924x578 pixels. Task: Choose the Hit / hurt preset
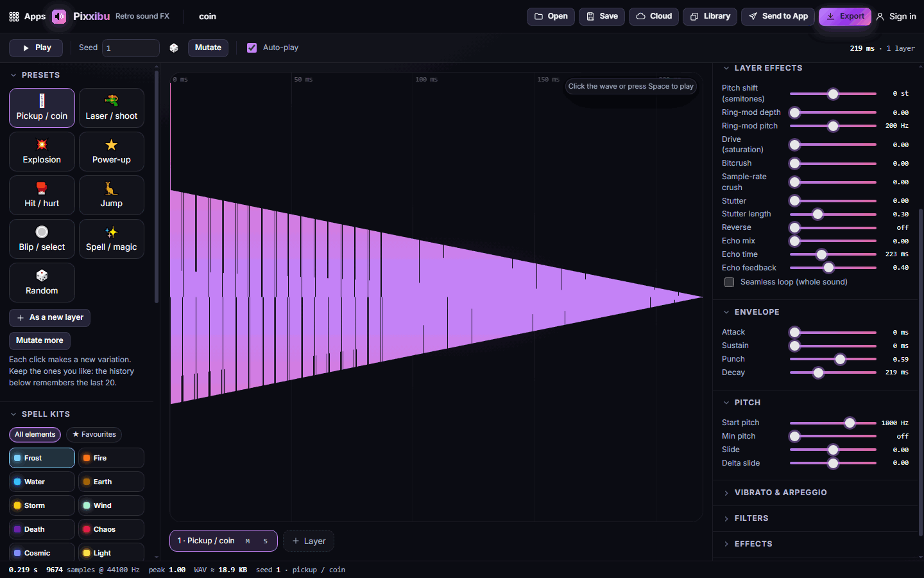(42, 195)
